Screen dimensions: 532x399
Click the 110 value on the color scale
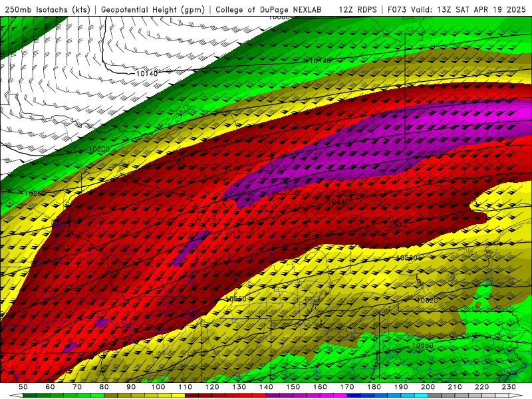186,387
